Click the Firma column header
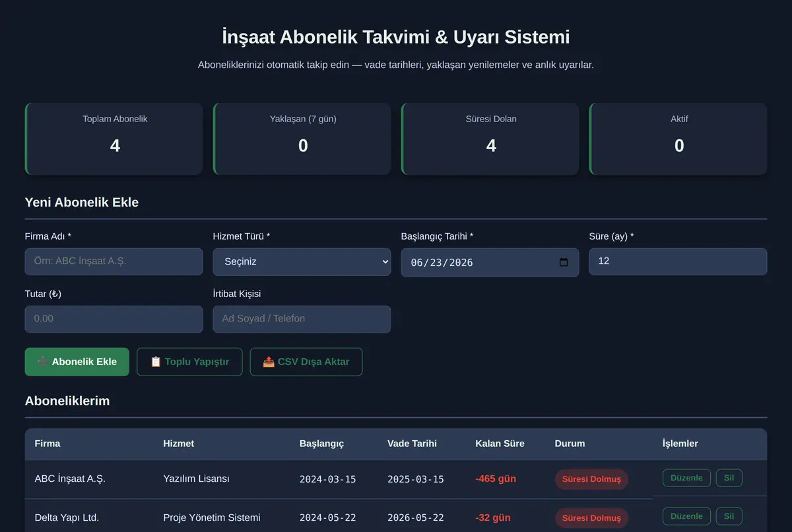This screenshot has height=532, width=792. click(48, 444)
